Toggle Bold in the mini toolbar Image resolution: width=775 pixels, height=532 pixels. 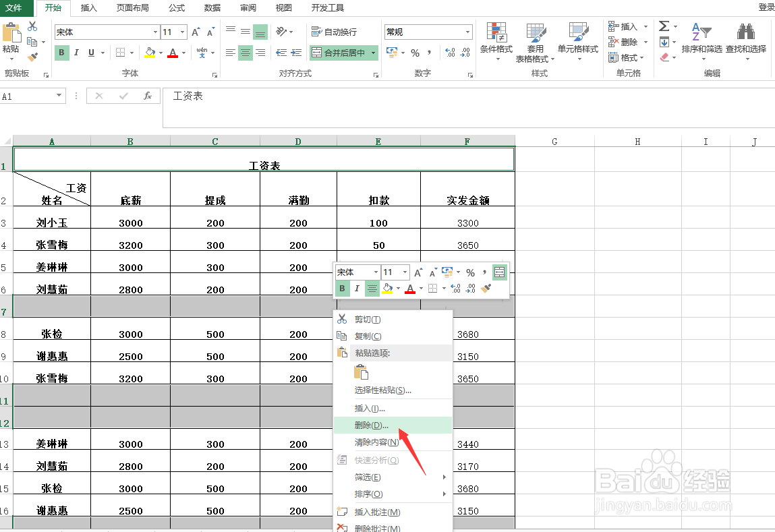342,289
